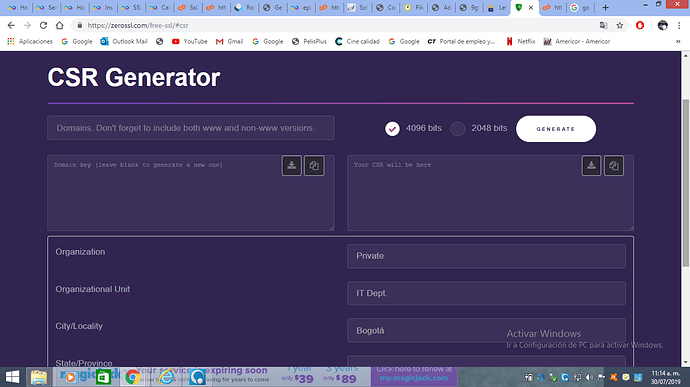Reload the zerossl.com page
This screenshot has height=387, width=690.
coord(43,26)
